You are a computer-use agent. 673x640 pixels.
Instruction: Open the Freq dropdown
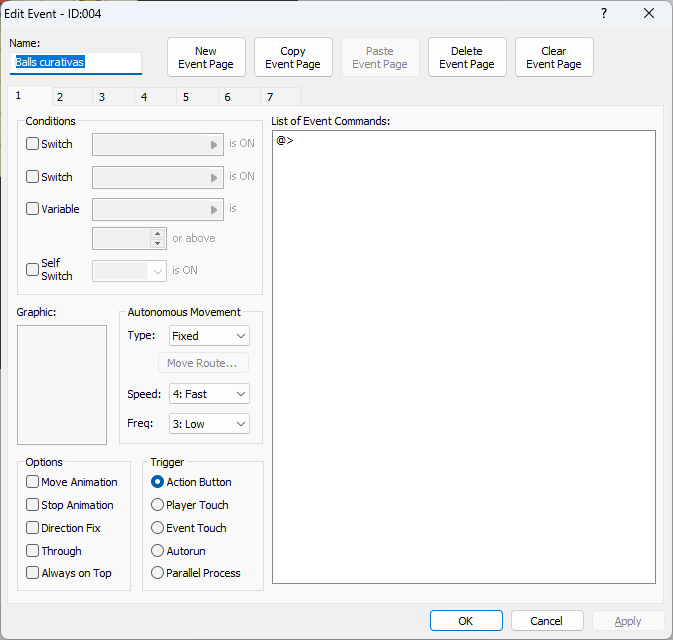tap(209, 424)
